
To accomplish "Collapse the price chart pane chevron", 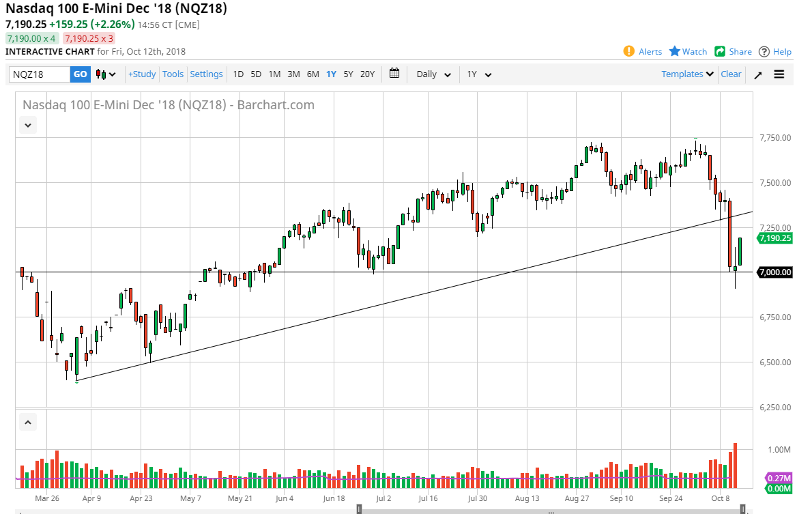I will [28, 125].
